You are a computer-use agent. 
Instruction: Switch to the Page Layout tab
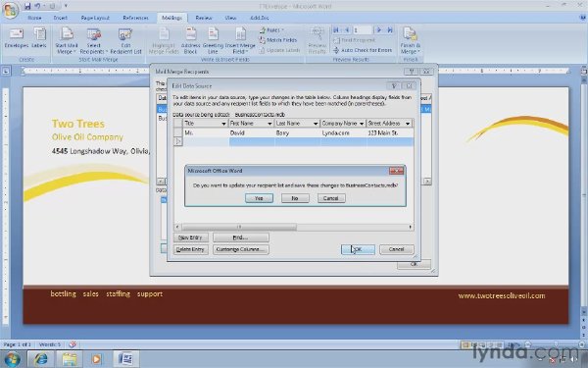click(95, 18)
